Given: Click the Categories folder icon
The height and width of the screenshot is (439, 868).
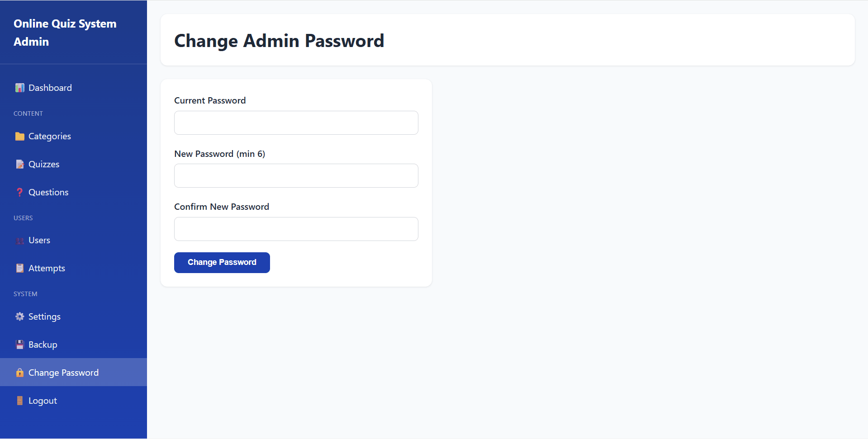Looking at the screenshot, I should click(19, 136).
